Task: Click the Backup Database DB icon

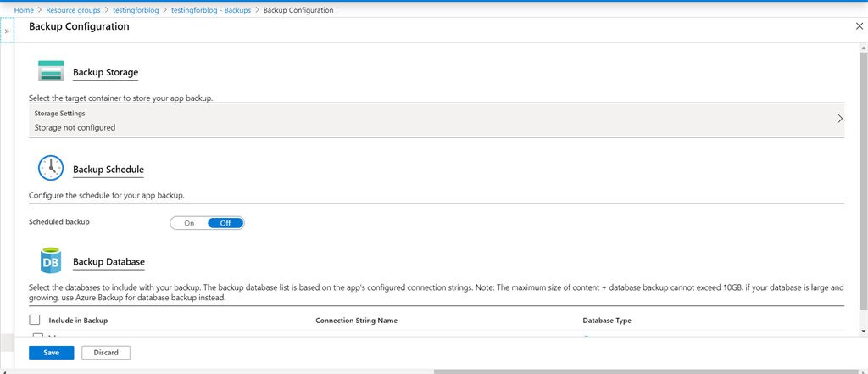Action: coord(51,260)
